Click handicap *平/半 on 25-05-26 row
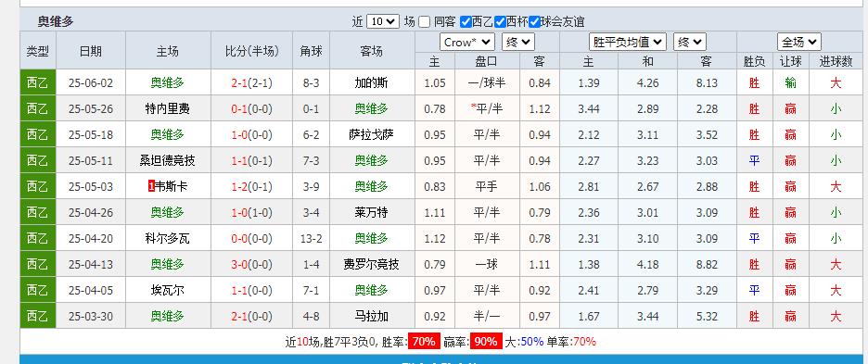Image resolution: width=868 pixels, height=364 pixels. point(487,109)
